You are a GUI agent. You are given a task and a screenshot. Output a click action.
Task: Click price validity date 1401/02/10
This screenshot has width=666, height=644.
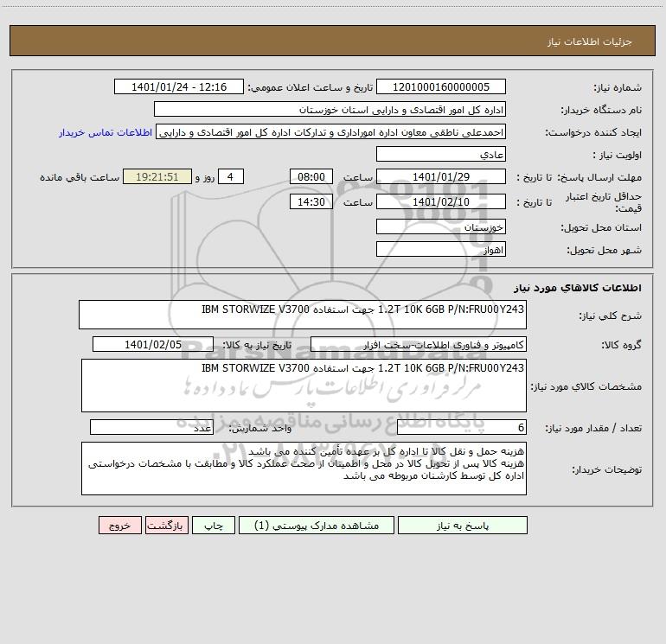(x=441, y=201)
